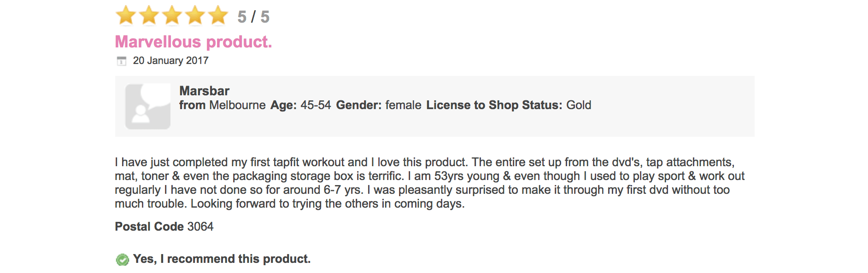Click the Melbourne location text

point(237,105)
